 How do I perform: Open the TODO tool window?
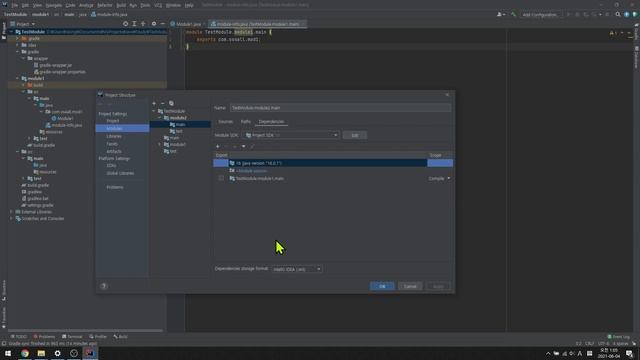coord(18,337)
